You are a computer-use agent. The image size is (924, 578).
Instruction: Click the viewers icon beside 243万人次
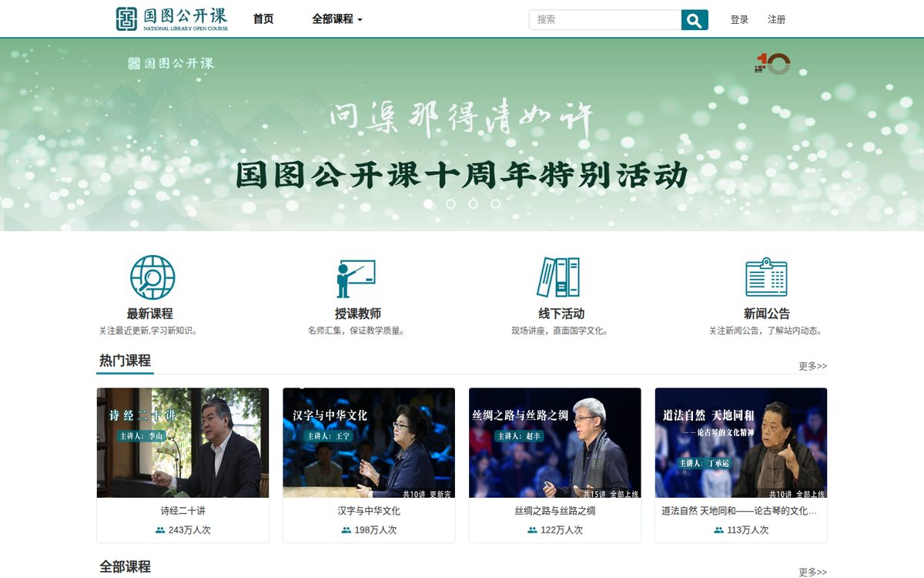tap(160, 530)
